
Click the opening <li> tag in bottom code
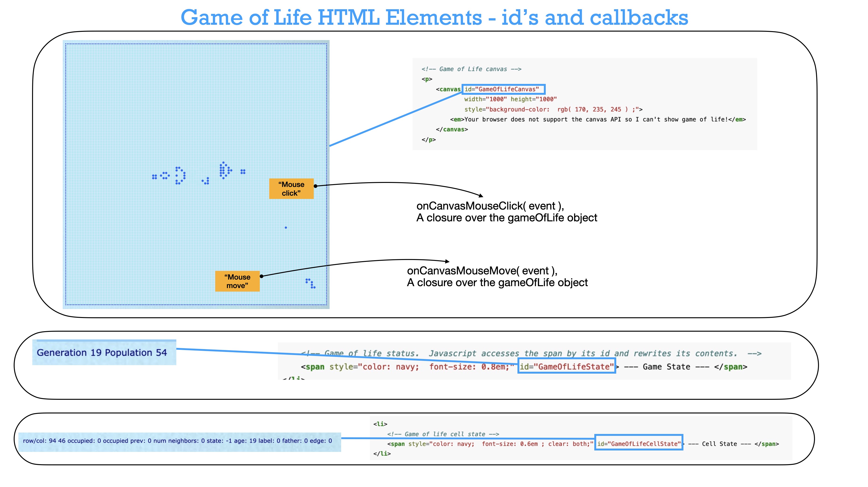(380, 424)
